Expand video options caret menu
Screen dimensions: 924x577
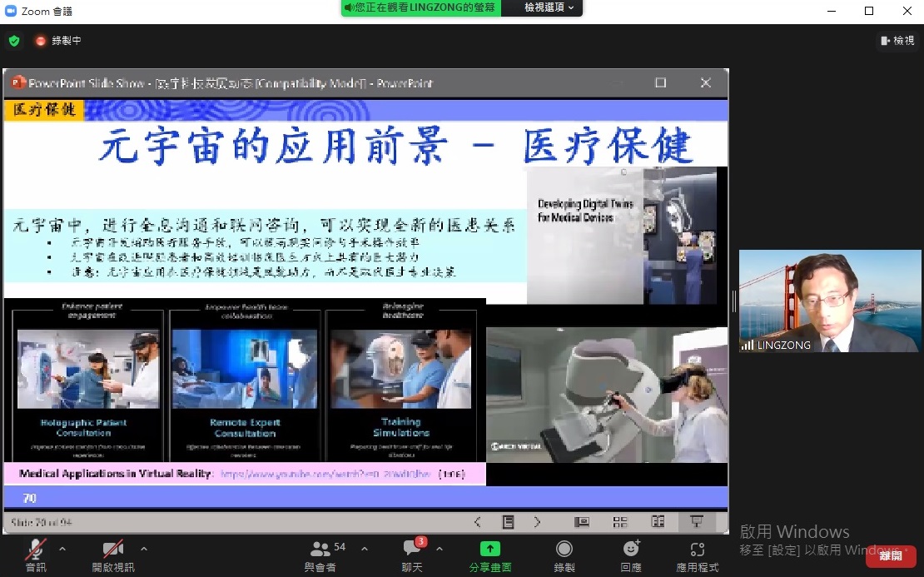point(144,549)
